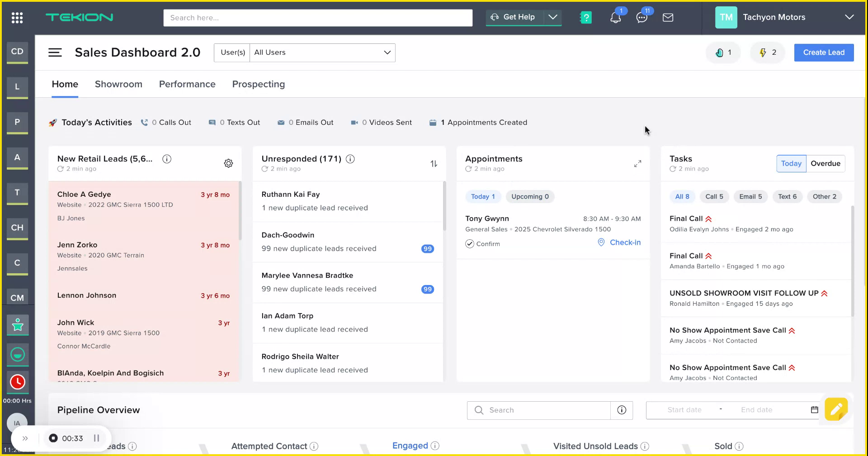Click the sort icon in Unresponded panel
The image size is (868, 456).
(434, 164)
